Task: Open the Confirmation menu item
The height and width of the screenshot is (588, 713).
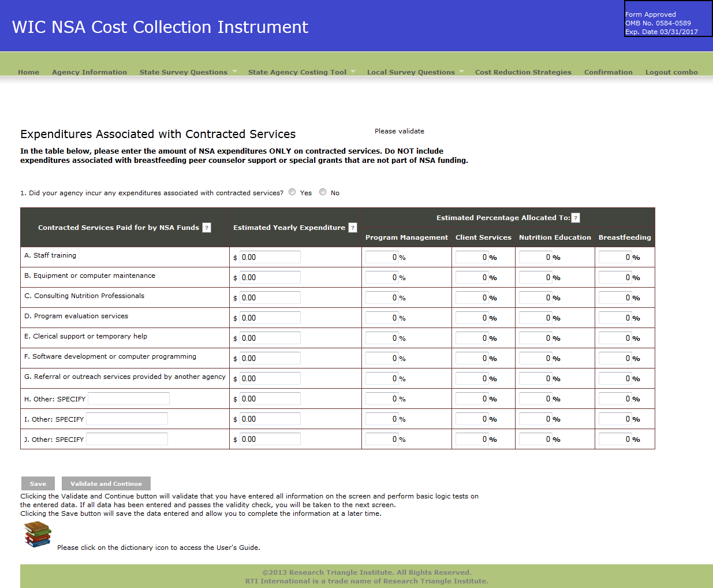Action: click(x=608, y=72)
